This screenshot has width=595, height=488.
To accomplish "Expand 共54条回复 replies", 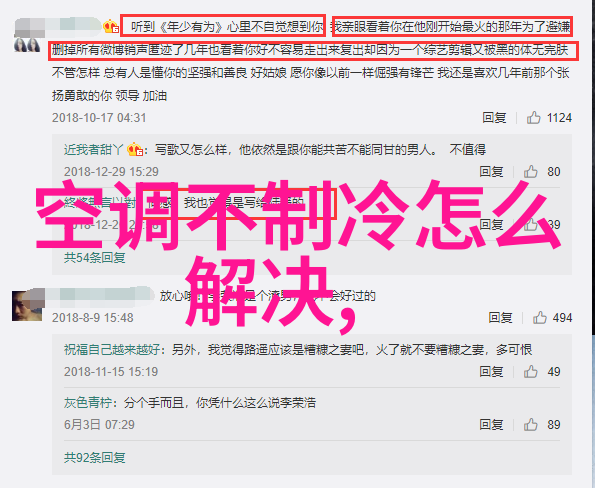I will point(94,258).
